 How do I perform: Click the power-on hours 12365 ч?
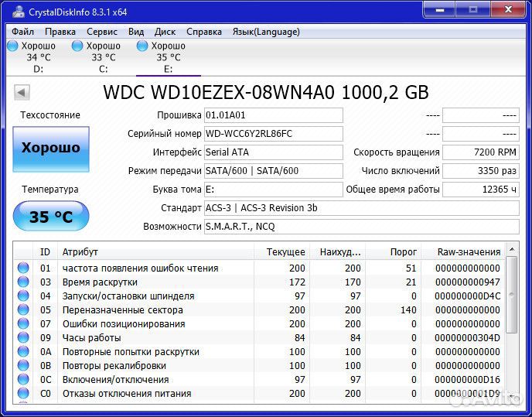481,189
